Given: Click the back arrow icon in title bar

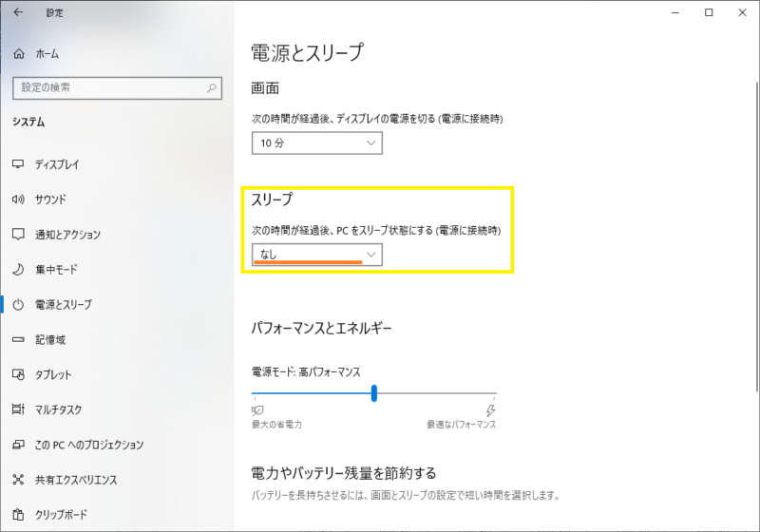Looking at the screenshot, I should pyautogui.click(x=19, y=13).
